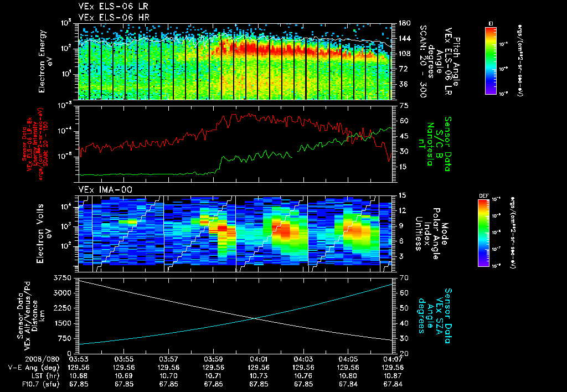Screen dimensions: 567x392
Task: Click the cyan 'VEx SZA' label
Action: tap(439, 316)
